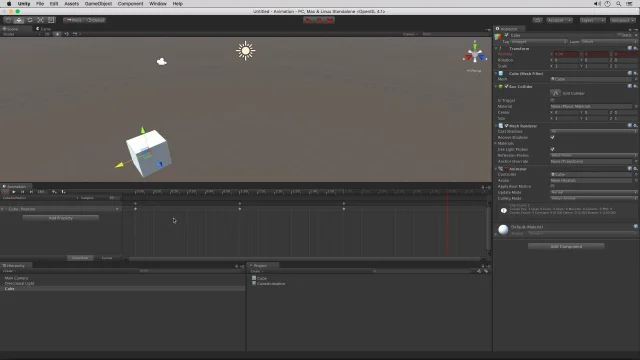This screenshot has height=360, width=640.
Task: Go to next keyframe
Action: tap(31, 192)
